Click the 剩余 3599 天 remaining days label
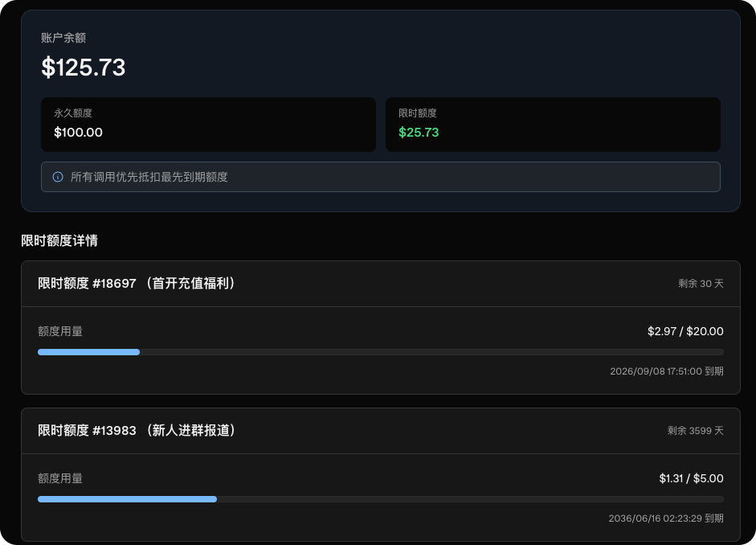Screen dimensions: 756x545 695,431
